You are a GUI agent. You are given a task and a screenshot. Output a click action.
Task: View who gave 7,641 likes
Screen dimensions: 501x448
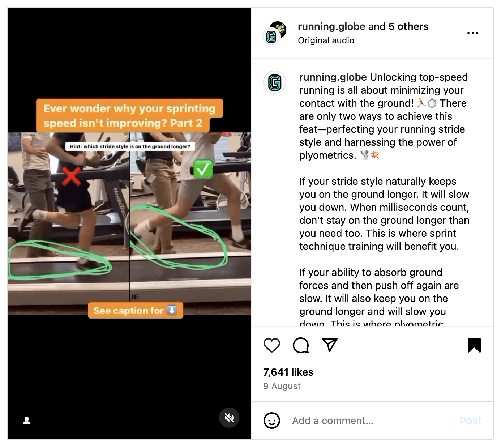(288, 372)
